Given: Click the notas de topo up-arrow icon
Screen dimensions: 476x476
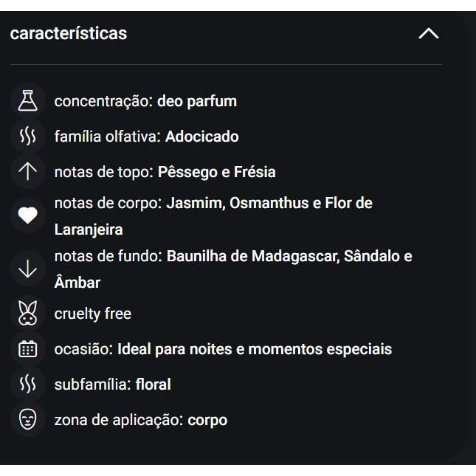Looking at the screenshot, I should pyautogui.click(x=27, y=172).
